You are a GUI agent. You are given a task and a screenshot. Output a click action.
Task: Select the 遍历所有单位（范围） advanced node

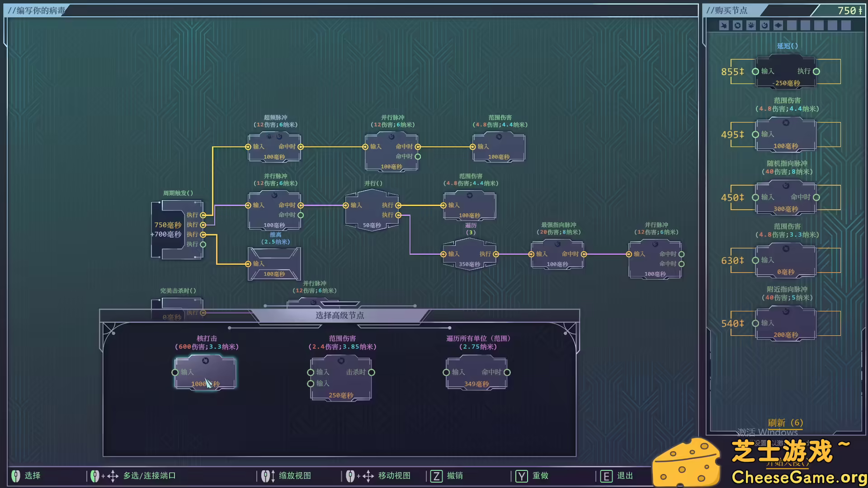(477, 372)
